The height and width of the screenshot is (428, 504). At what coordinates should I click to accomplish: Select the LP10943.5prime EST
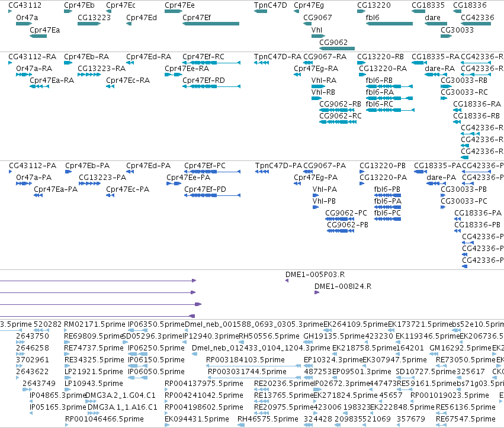(67, 390)
